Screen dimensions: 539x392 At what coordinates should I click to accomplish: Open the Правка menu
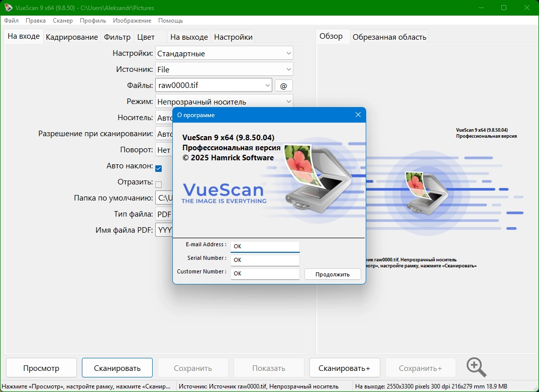coord(35,20)
